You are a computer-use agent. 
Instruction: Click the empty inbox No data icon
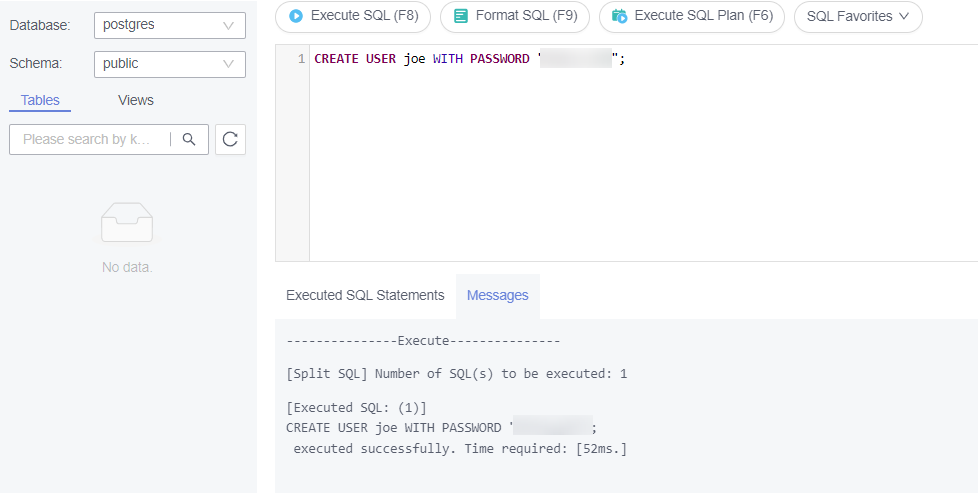point(127,222)
